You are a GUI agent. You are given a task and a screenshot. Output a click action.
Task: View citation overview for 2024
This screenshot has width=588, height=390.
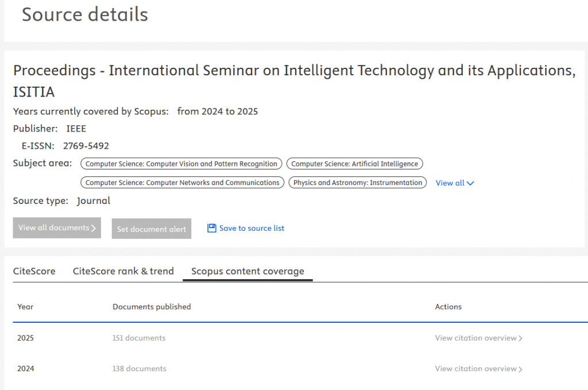click(475, 368)
